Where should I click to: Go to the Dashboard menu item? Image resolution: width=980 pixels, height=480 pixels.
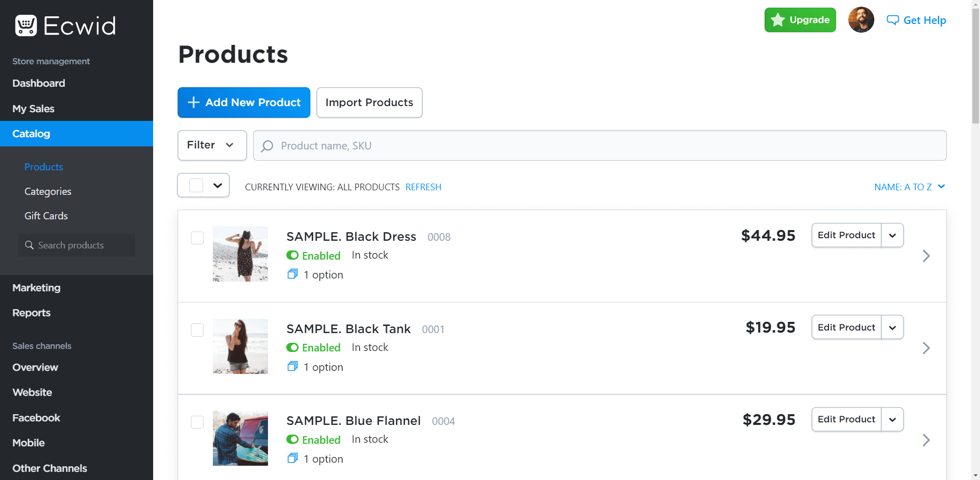point(39,83)
